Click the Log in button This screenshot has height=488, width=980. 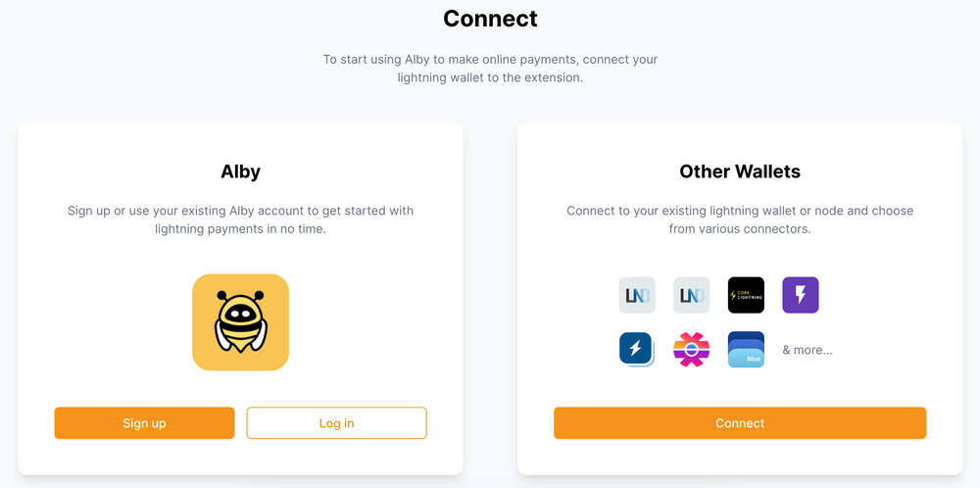coord(336,423)
